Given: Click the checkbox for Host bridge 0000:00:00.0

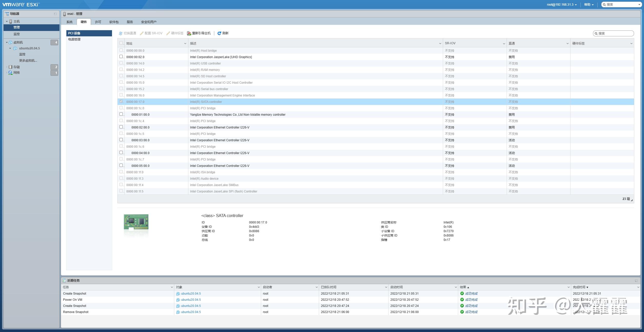Looking at the screenshot, I should (121, 50).
